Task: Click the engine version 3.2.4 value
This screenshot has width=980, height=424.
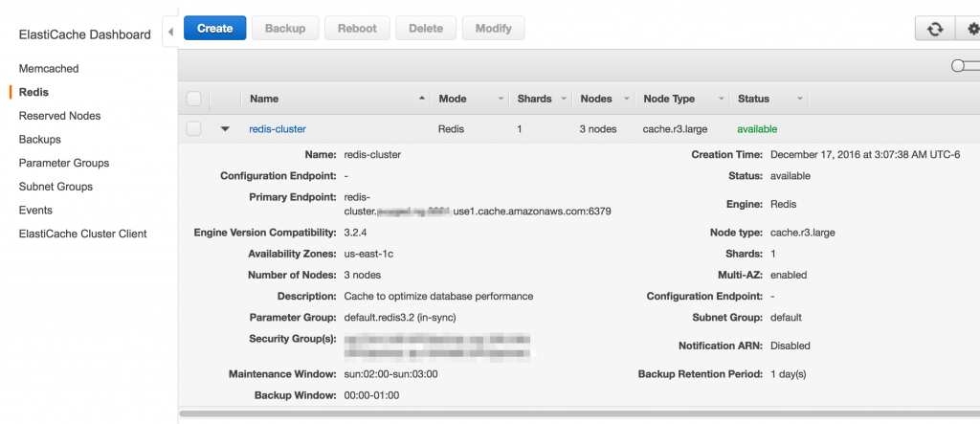Action: [x=357, y=233]
